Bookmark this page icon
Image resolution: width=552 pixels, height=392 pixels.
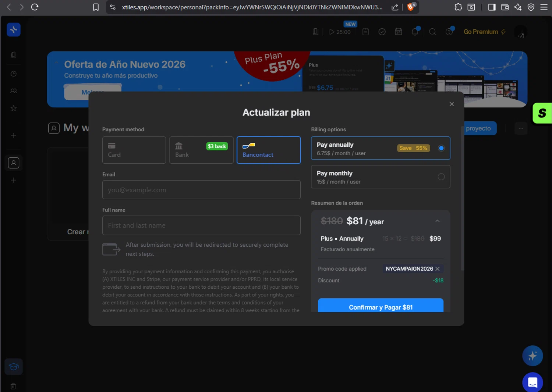pyautogui.click(x=96, y=7)
